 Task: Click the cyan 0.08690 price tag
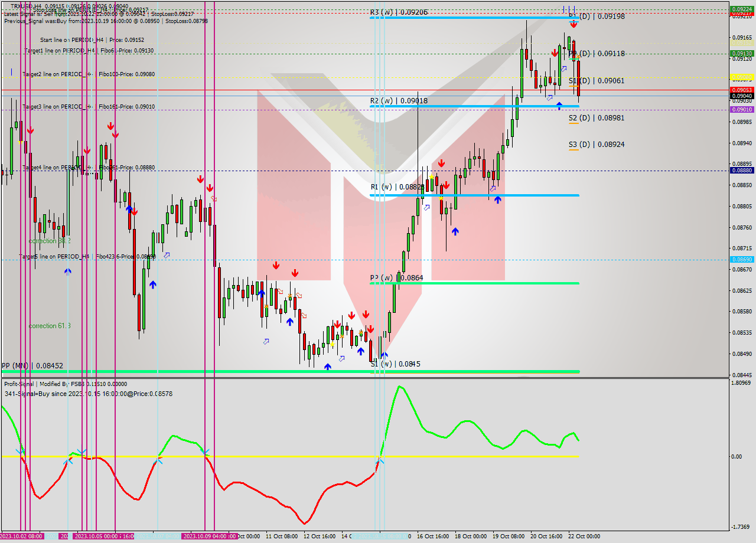click(742, 259)
